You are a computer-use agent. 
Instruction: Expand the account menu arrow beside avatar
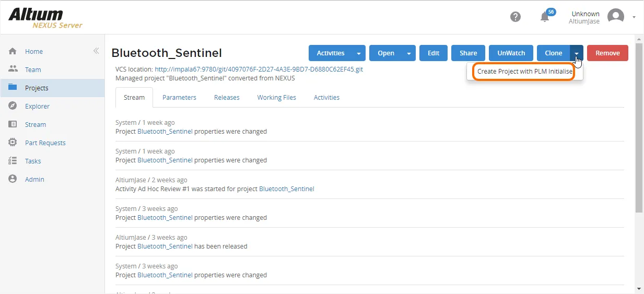click(x=634, y=17)
